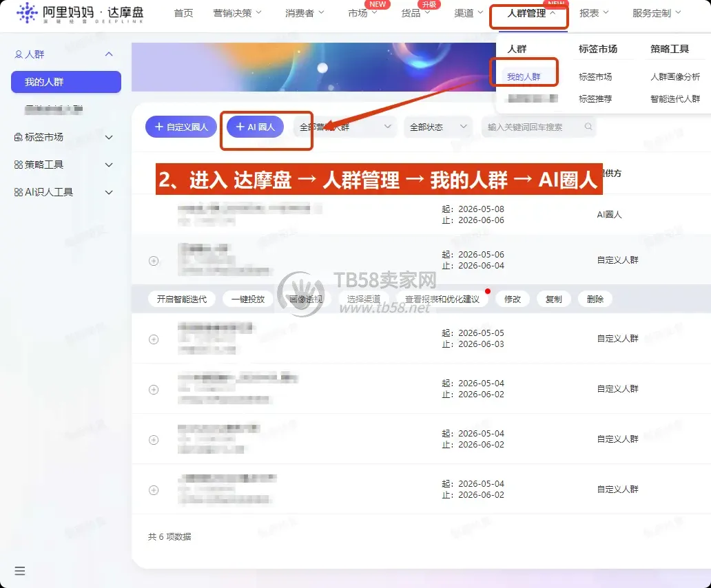Image resolution: width=711 pixels, height=588 pixels.
Task: Open the 营销决策 menu
Action: [237, 13]
